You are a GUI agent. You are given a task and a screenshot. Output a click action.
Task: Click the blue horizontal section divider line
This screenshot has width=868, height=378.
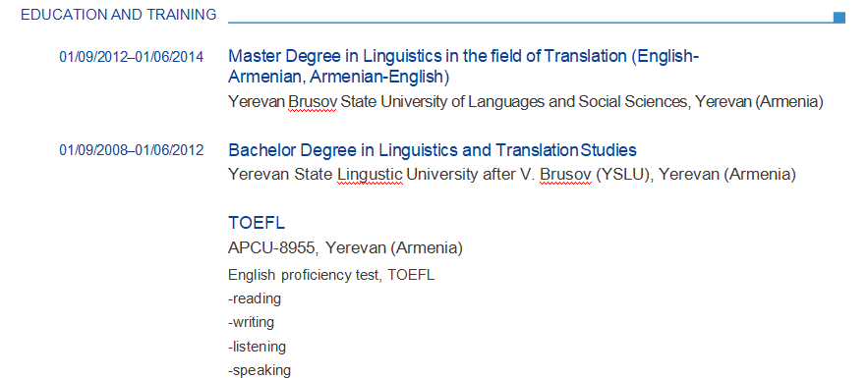pyautogui.click(x=530, y=23)
